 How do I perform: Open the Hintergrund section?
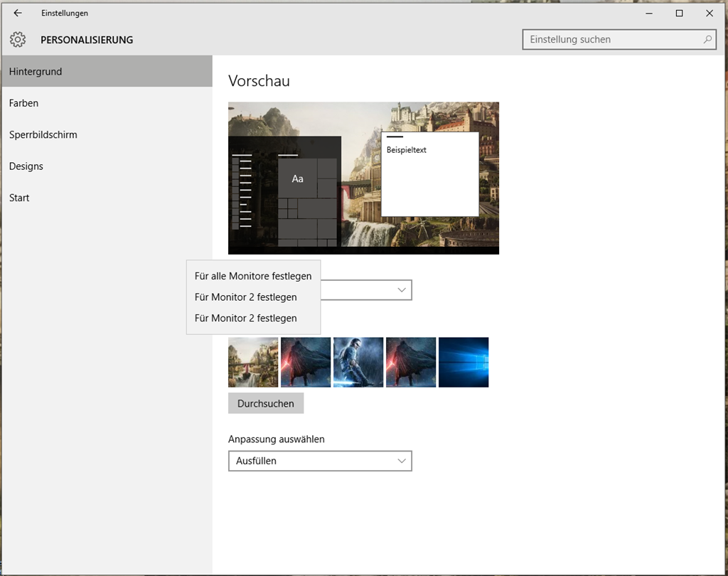point(107,71)
